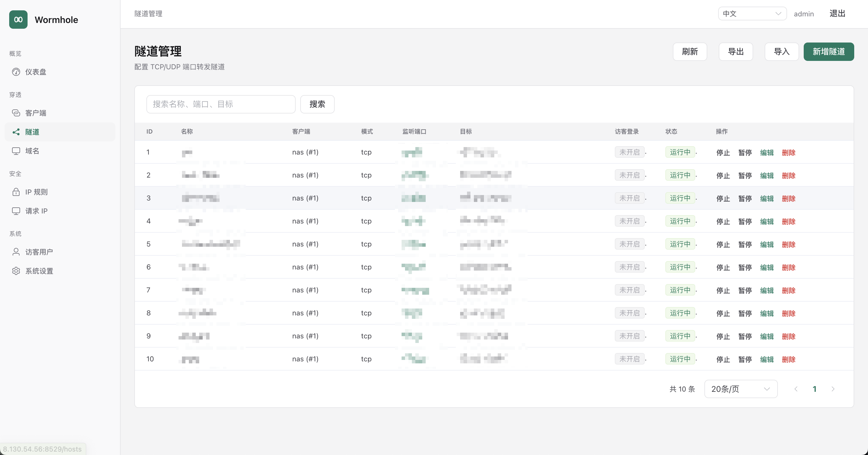Viewport: 868px width, 455px height.
Task: Click 暂停 for tunnel row 7
Action: [x=745, y=290]
